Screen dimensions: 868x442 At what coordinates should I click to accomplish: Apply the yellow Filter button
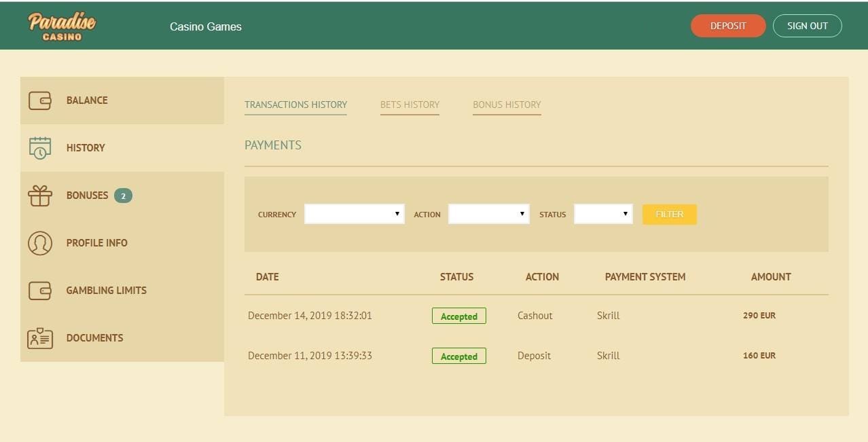click(x=670, y=214)
